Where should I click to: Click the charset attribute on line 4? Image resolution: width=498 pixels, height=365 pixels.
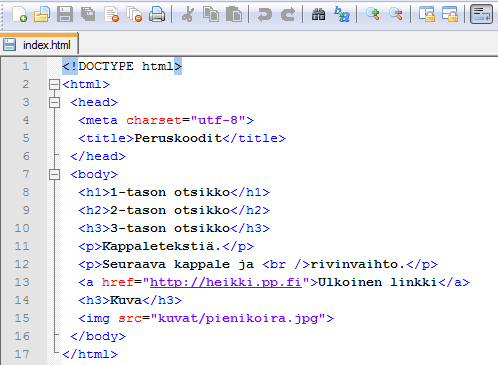tap(154, 120)
